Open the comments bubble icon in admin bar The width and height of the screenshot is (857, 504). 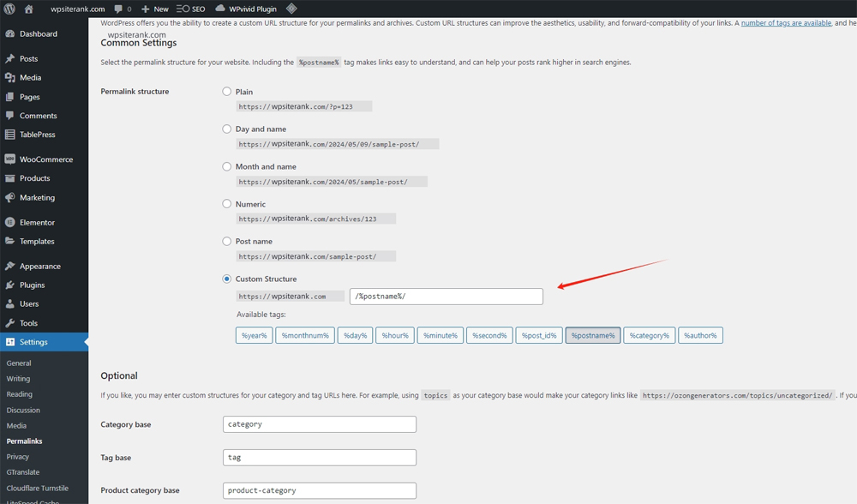coord(118,9)
